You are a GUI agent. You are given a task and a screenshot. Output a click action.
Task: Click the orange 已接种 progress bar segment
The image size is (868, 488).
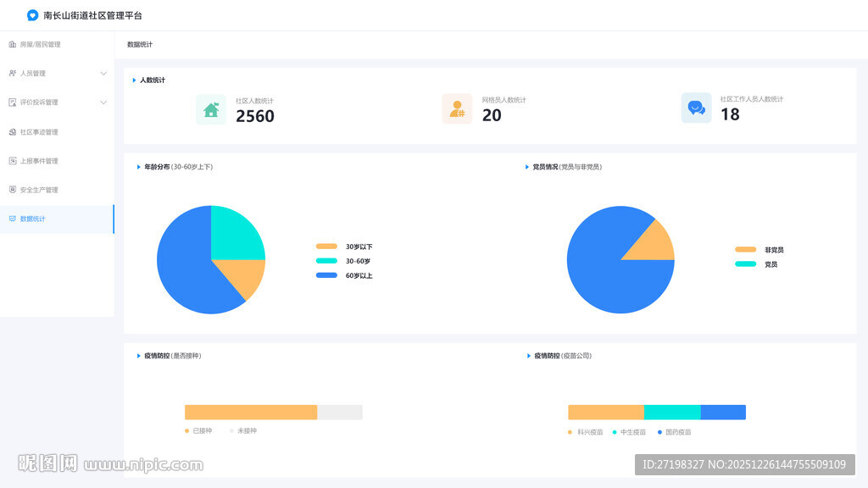point(250,413)
